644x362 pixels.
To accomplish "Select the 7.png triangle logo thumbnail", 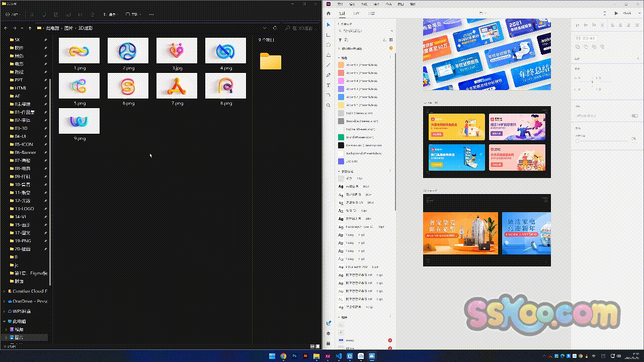I will [x=177, y=85].
